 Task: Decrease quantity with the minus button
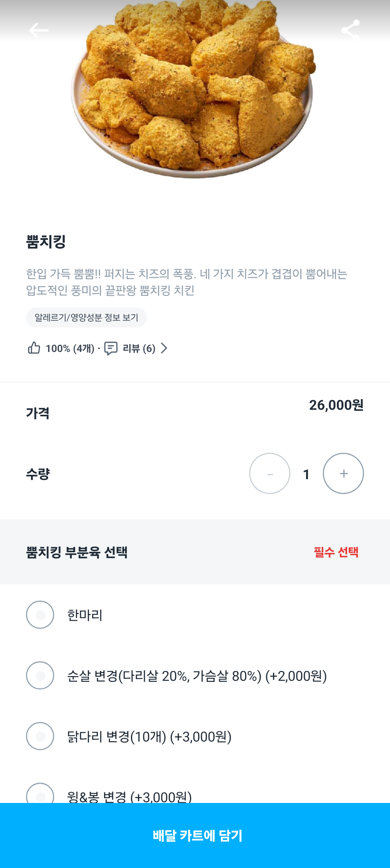tap(270, 473)
